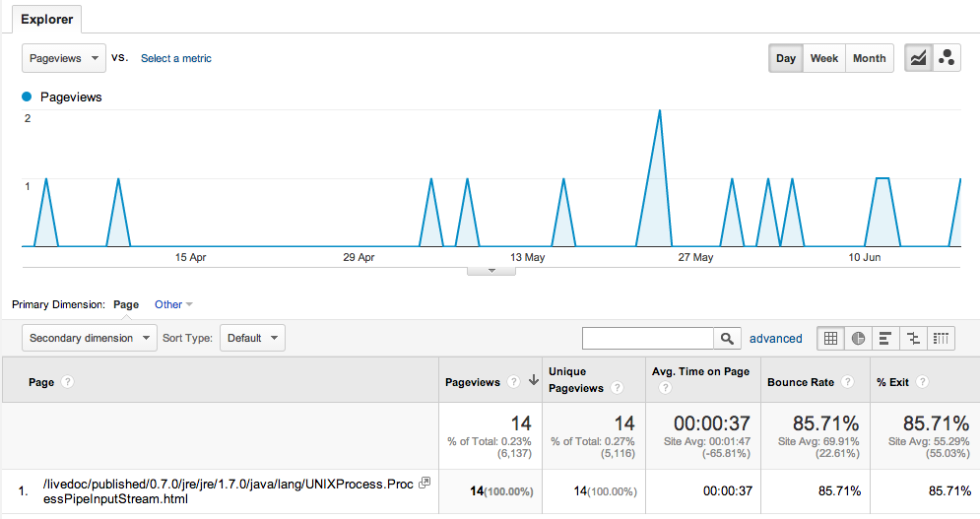The image size is (980, 519).
Task: Set graph interval to Month
Action: pos(869,58)
